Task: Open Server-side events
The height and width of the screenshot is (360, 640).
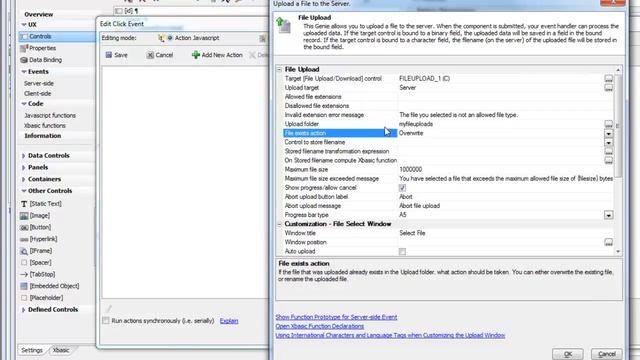Action: tap(39, 83)
